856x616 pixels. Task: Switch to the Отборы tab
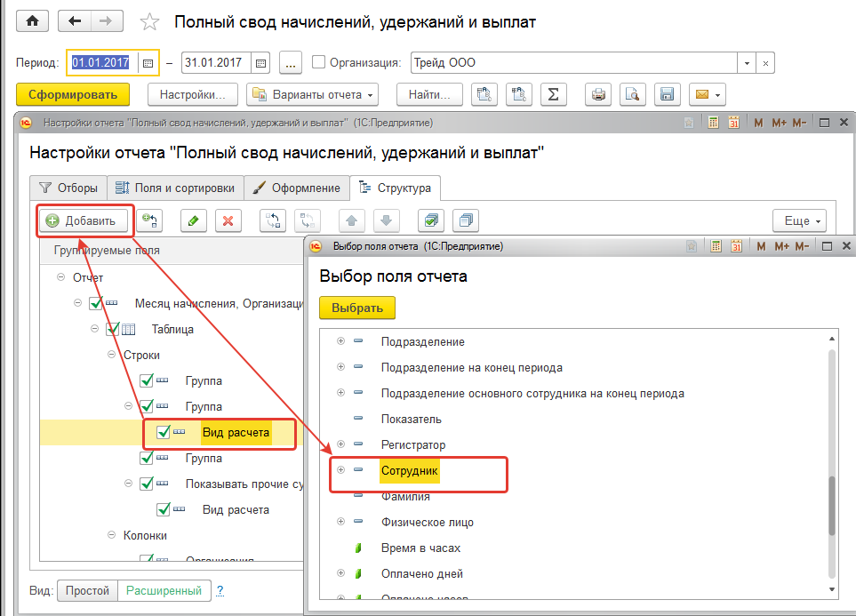pyautogui.click(x=68, y=188)
